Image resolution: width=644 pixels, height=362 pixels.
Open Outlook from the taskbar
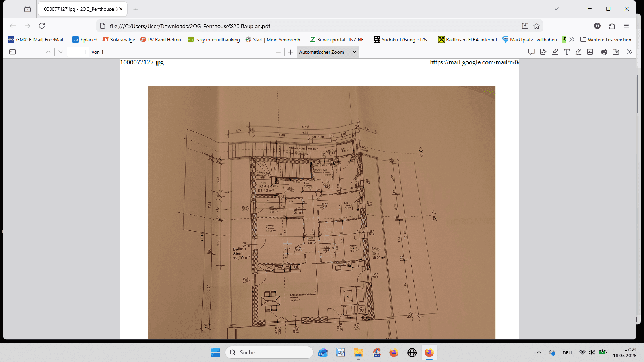(x=323, y=352)
